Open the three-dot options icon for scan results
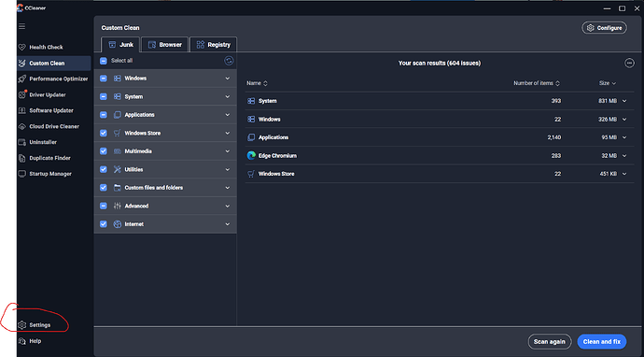 (629, 63)
